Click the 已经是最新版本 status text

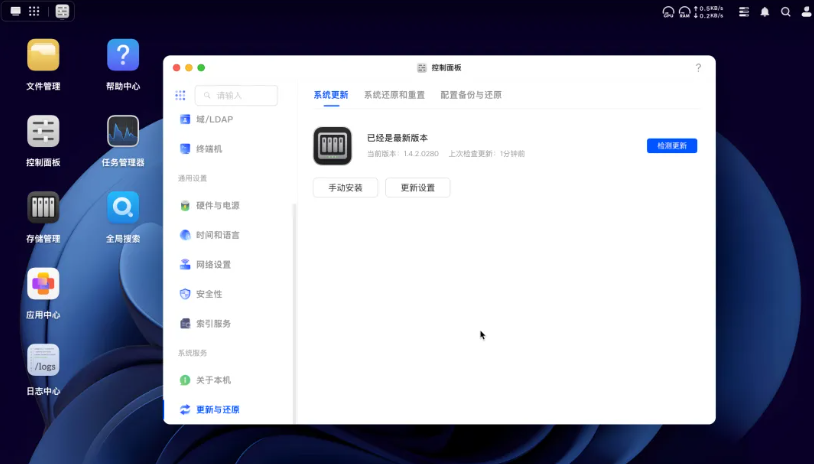coord(397,138)
